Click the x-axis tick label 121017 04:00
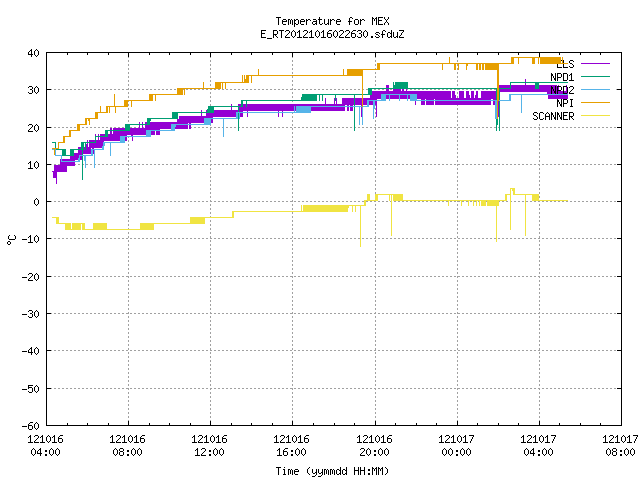640x480 pixels. pyautogui.click(x=538, y=446)
